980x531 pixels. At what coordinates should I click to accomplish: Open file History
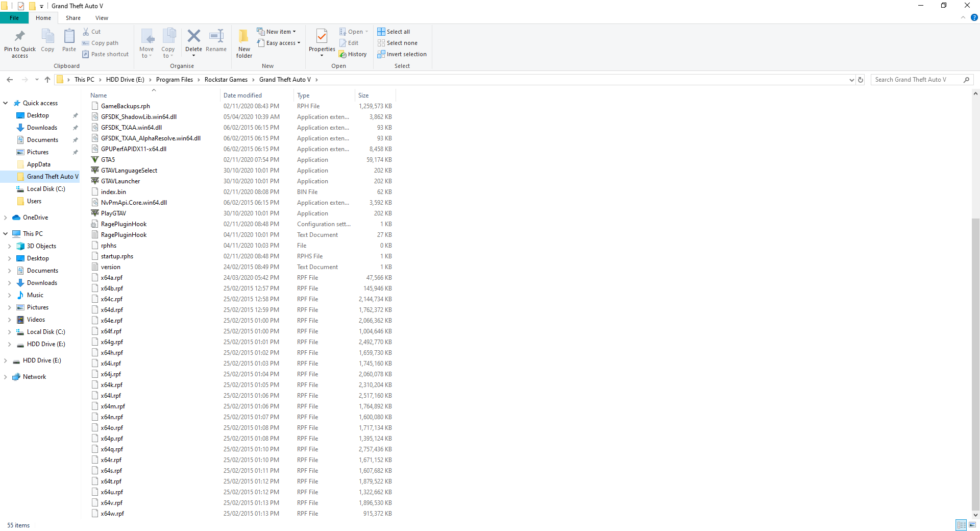tap(353, 54)
